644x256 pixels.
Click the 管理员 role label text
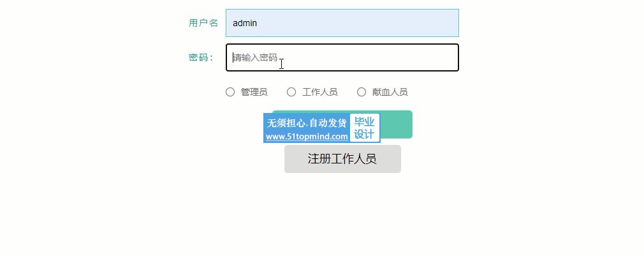tap(254, 92)
